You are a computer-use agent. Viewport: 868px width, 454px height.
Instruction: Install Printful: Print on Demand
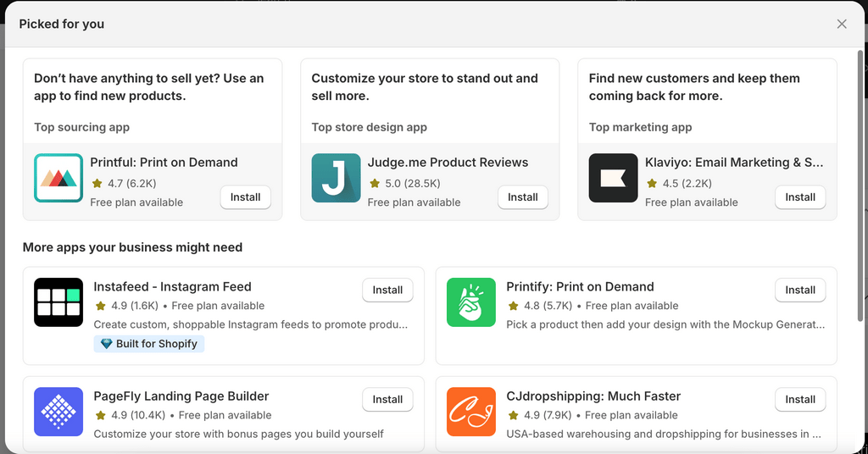(x=245, y=197)
